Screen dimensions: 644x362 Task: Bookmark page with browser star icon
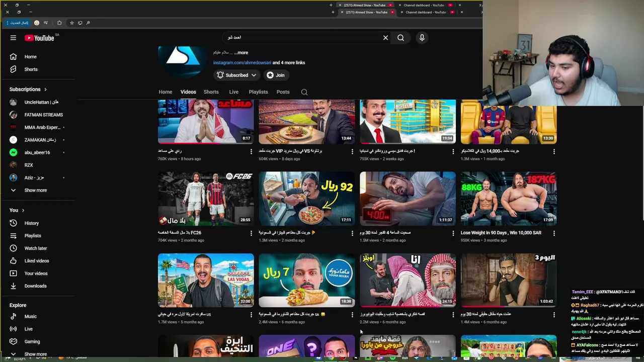click(x=71, y=23)
